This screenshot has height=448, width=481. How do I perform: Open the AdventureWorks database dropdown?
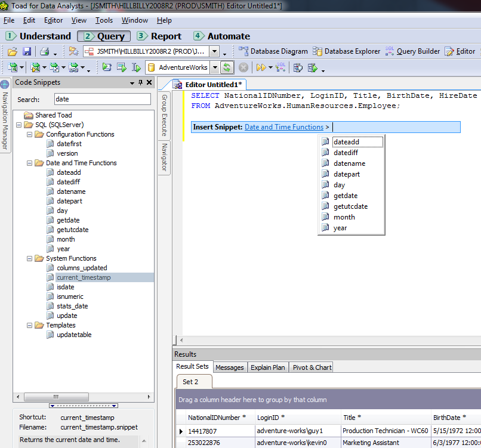click(215, 67)
